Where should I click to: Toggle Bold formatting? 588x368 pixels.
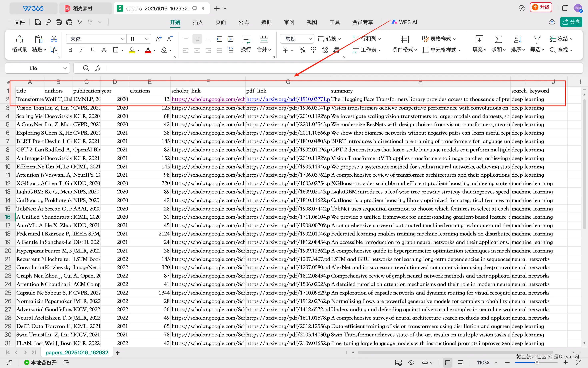(70, 50)
